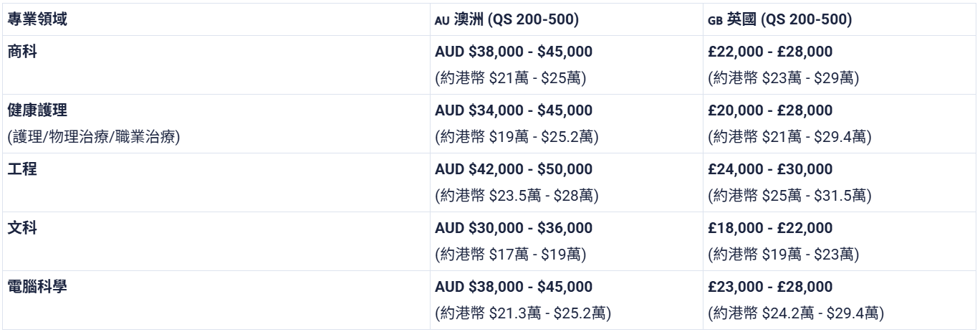Viewport: 980px width, 332px height.
Task: Select the 電腦科學 row label
Action: click(x=37, y=287)
